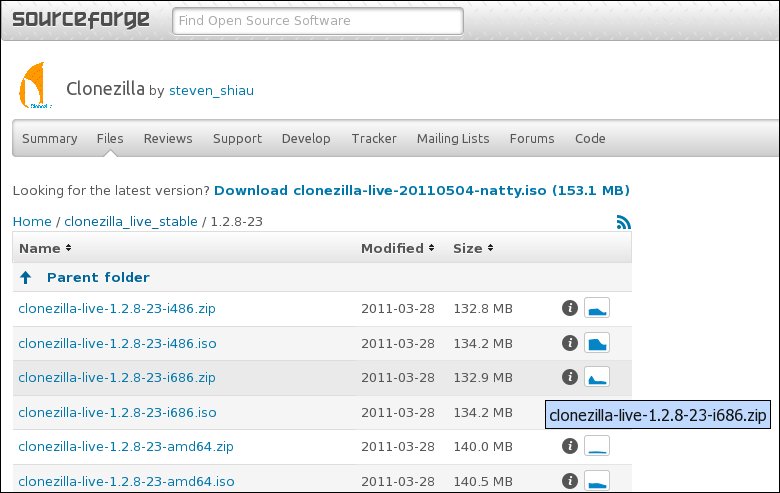The image size is (780, 493).
Task: Open steven_shiau's profile link
Action: click(211, 91)
